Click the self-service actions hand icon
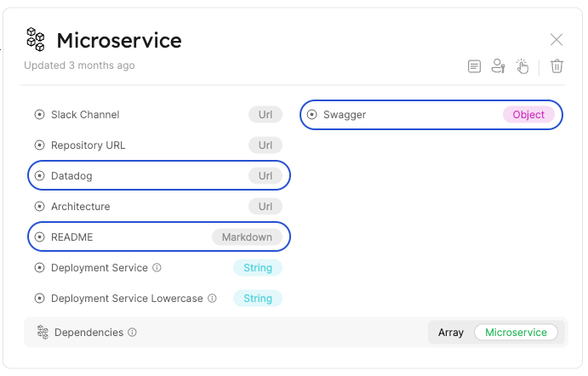The height and width of the screenshot is (376, 588). pos(522,66)
